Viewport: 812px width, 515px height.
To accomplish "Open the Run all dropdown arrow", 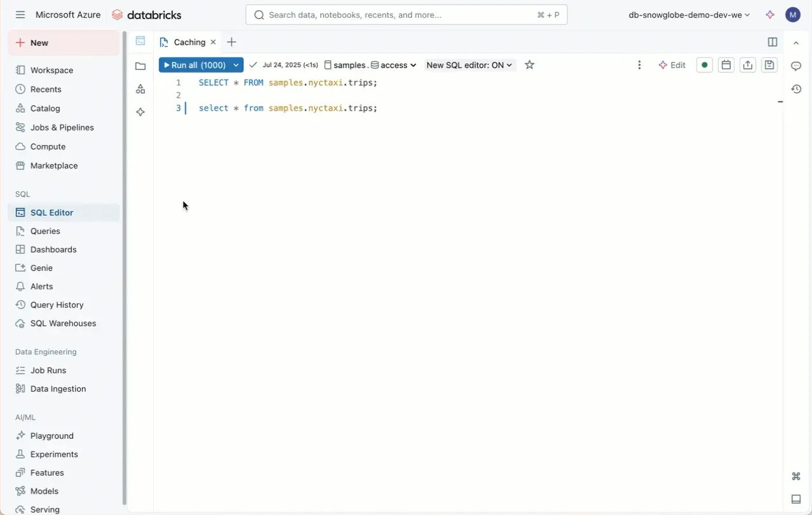I will pos(236,65).
